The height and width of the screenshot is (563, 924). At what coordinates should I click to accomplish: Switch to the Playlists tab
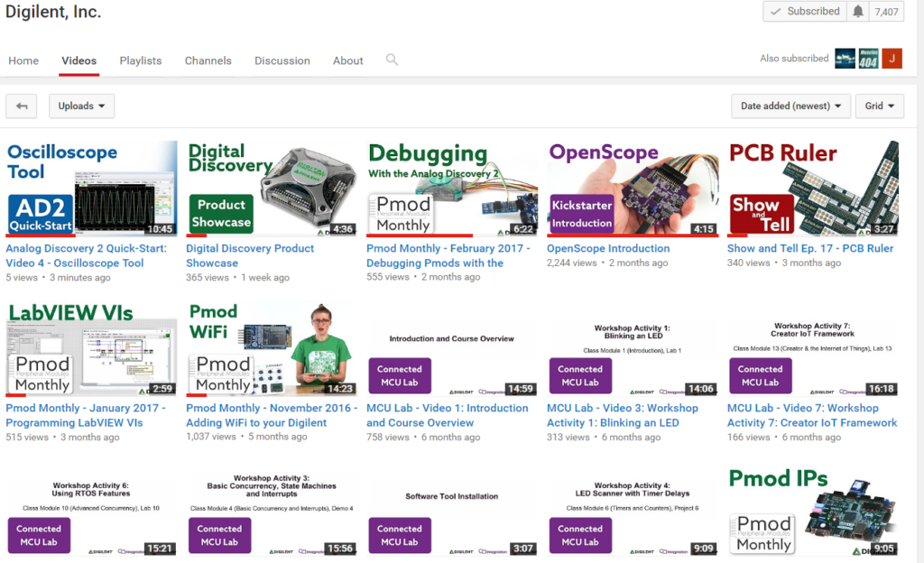141,60
